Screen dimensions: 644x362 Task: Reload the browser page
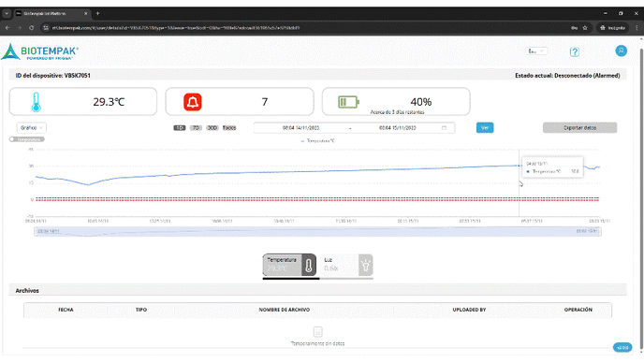32,28
